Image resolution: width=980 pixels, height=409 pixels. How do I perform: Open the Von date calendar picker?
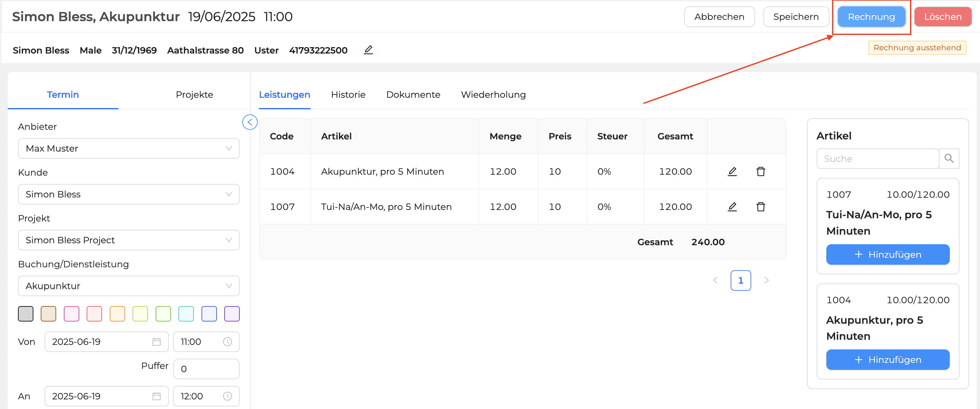(156, 342)
